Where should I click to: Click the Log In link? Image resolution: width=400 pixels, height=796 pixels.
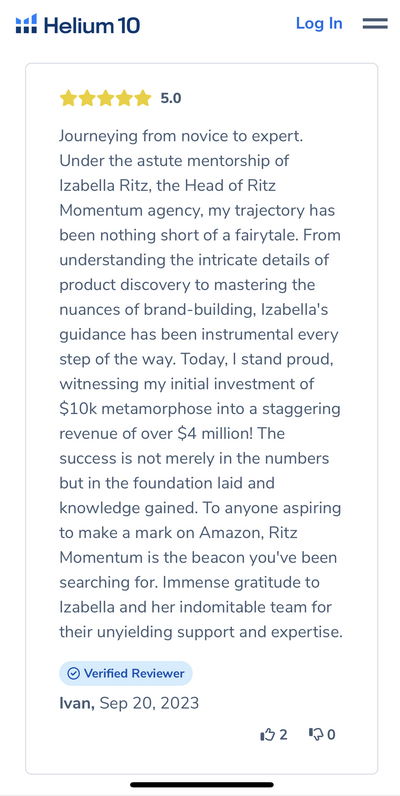pyautogui.click(x=319, y=23)
